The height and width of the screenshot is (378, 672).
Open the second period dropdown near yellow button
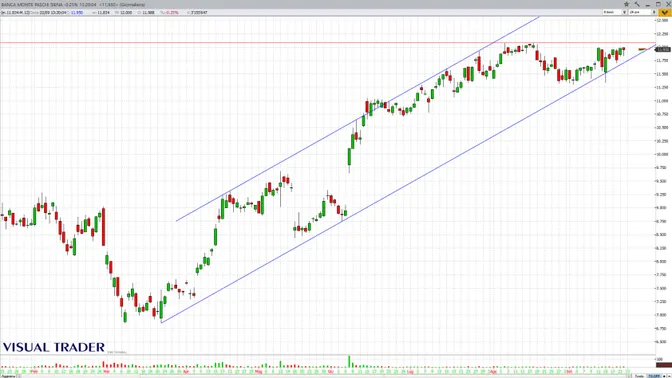(642, 12)
